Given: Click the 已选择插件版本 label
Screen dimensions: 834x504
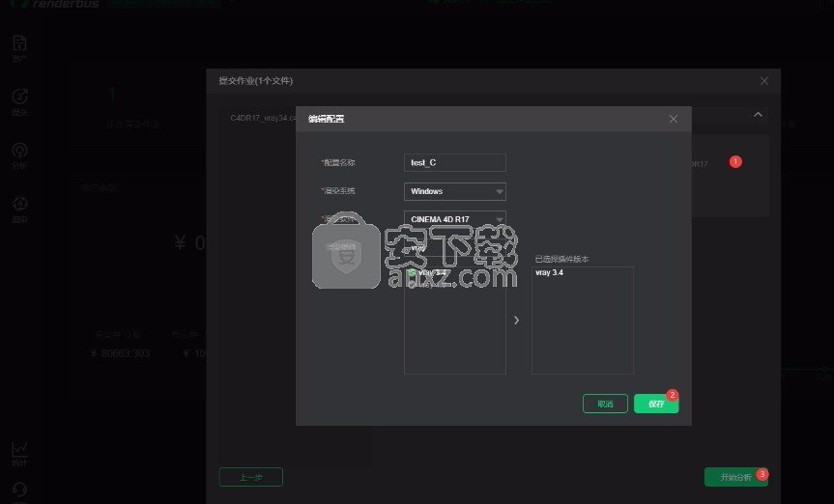Looking at the screenshot, I should pos(561,259).
